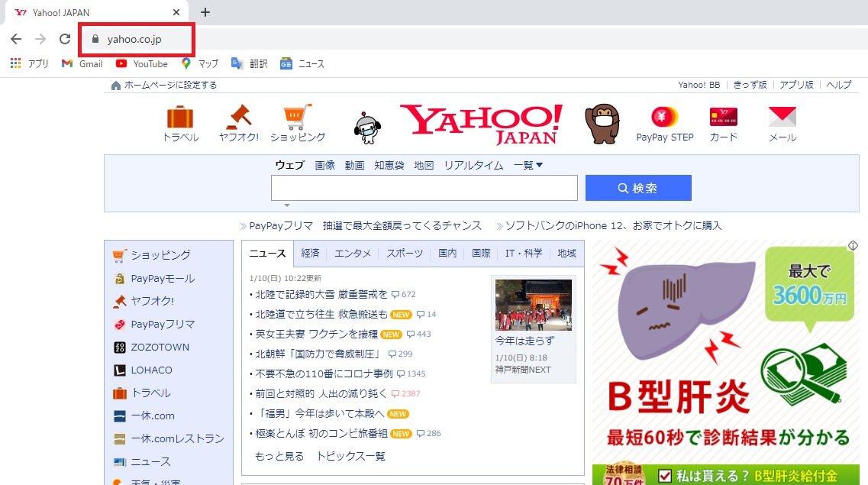
Task: Switch to the 国際 news tab
Action: pyautogui.click(x=481, y=253)
